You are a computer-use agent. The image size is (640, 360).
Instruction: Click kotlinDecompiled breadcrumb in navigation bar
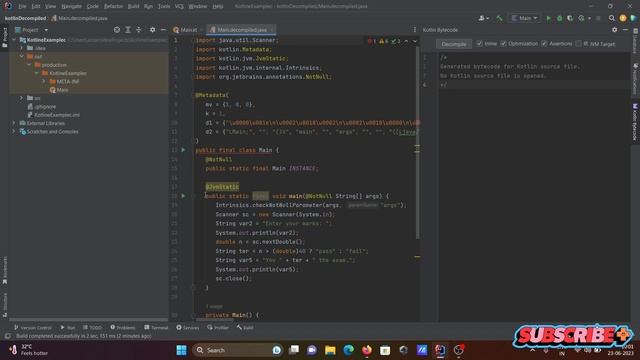coord(25,18)
